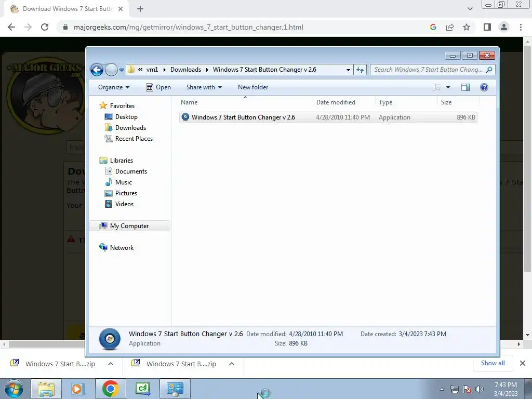Open the Organize menu

coord(114,87)
